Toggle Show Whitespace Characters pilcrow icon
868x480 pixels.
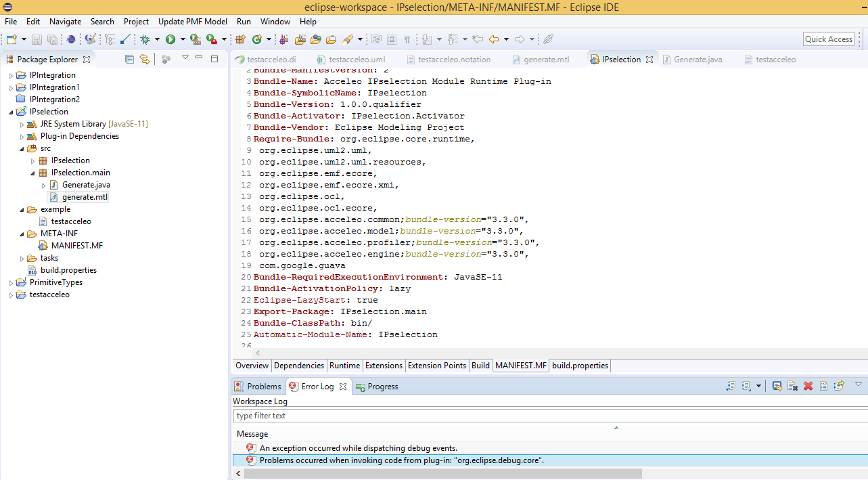407,39
